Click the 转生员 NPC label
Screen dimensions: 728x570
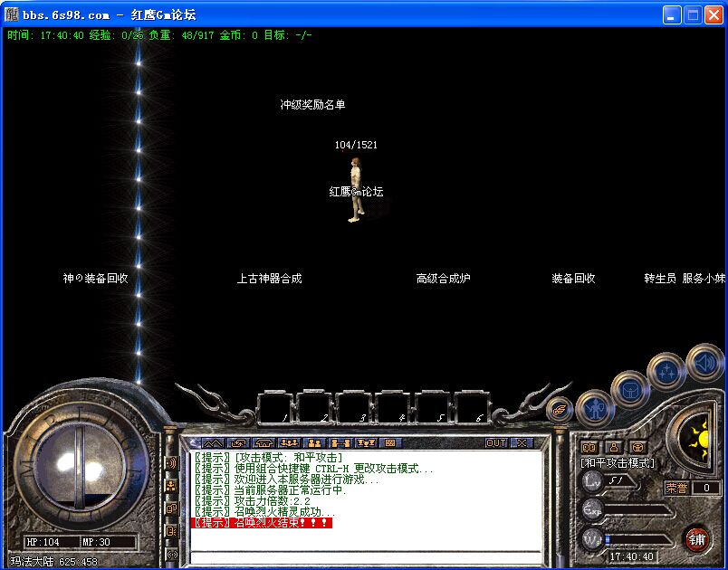pos(660,279)
